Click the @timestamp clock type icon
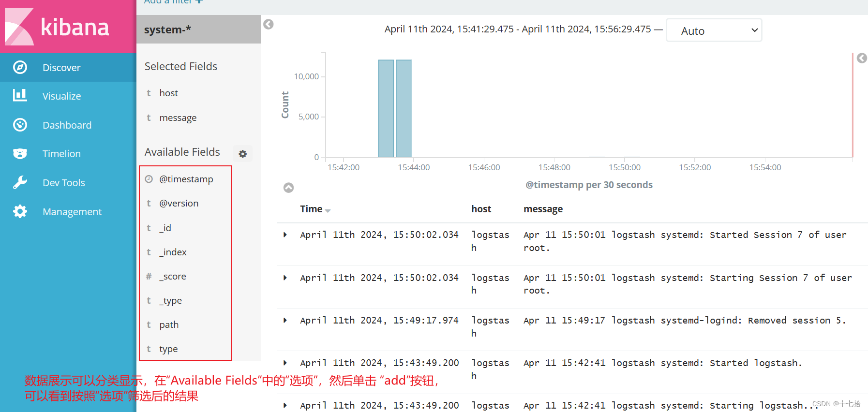This screenshot has height=412, width=868. 149,179
